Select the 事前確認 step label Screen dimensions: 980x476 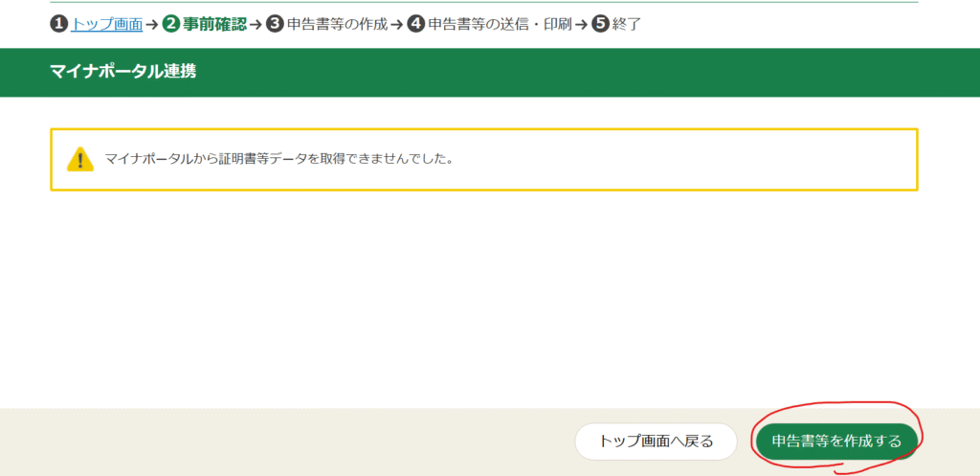click(214, 24)
